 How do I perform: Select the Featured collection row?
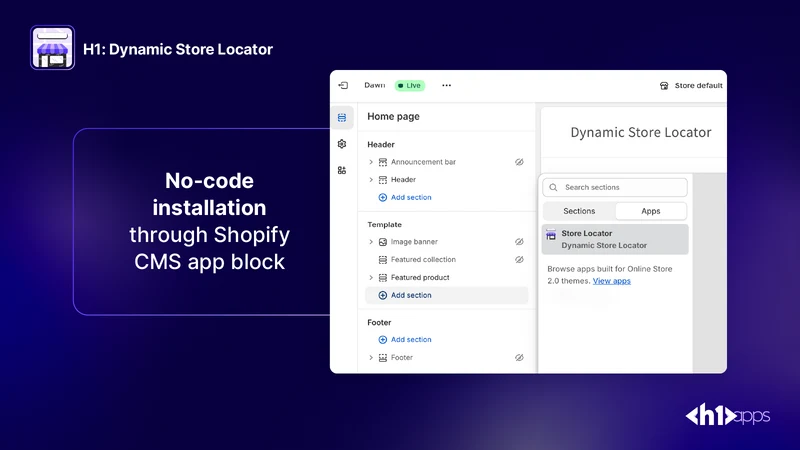(446, 260)
